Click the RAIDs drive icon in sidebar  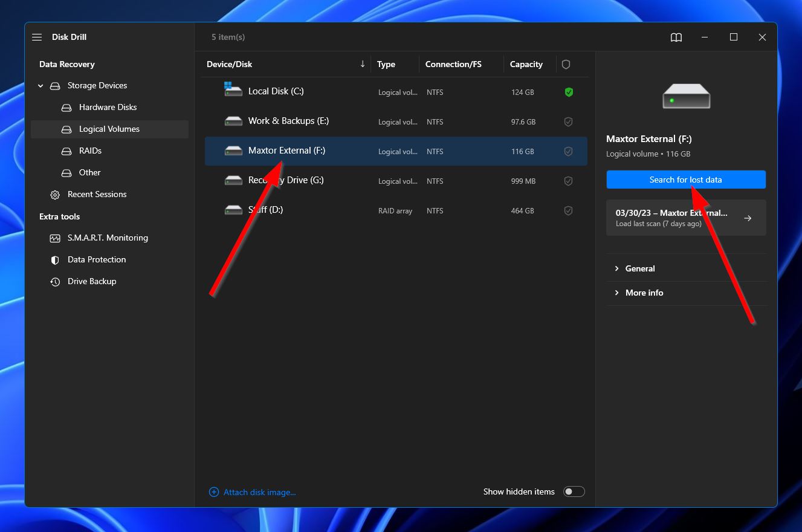point(66,151)
